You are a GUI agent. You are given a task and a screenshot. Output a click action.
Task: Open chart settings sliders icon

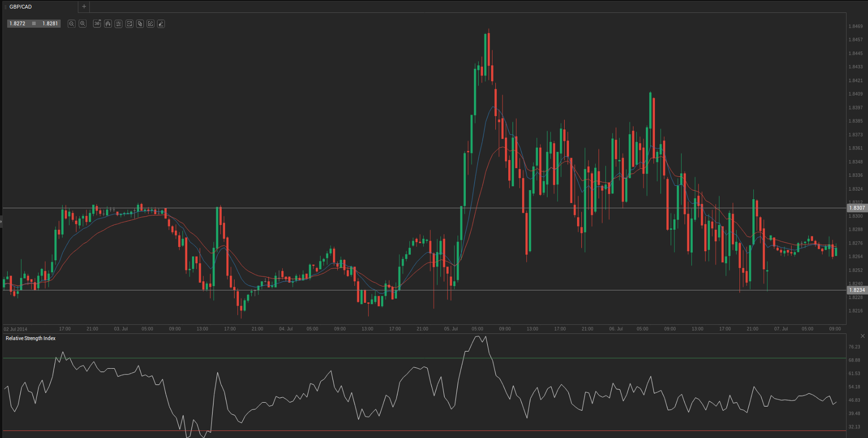tap(118, 23)
